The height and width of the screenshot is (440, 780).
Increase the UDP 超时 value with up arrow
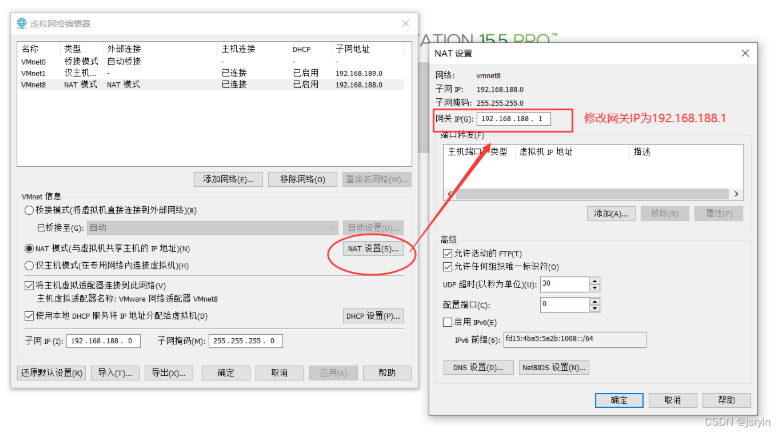pyautogui.click(x=595, y=281)
